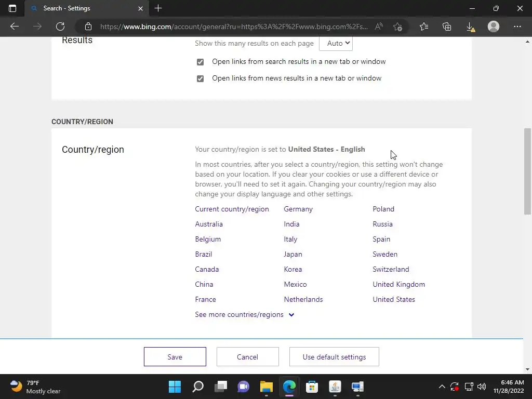Screen dimensions: 532x399
Task: Switch to the Search - Settings tab
Action: 87,8
